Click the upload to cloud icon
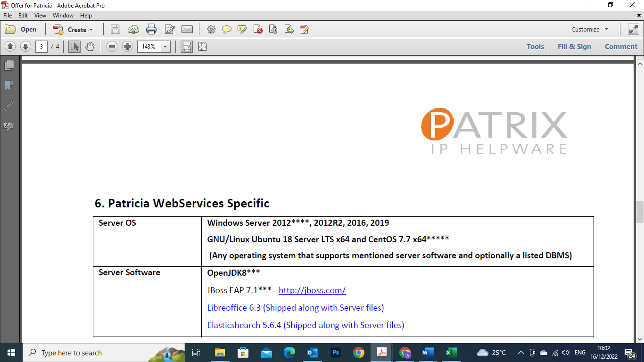This screenshot has height=362, width=644. (x=133, y=29)
